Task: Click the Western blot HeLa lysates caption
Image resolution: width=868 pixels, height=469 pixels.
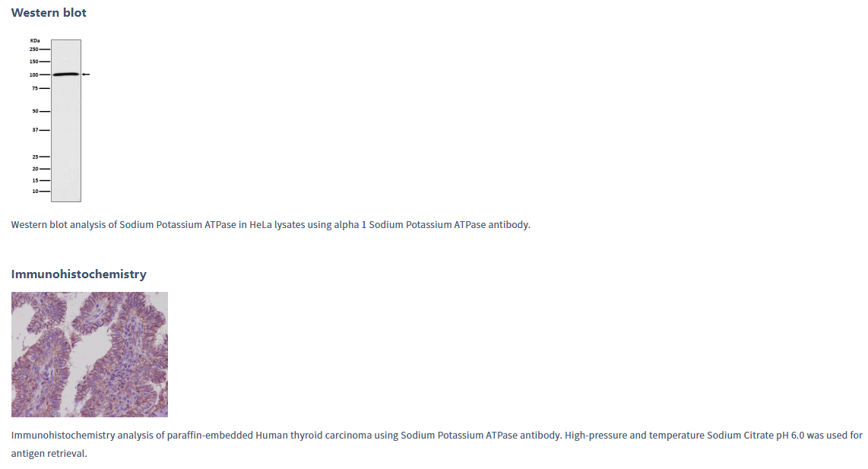Action: (x=271, y=225)
